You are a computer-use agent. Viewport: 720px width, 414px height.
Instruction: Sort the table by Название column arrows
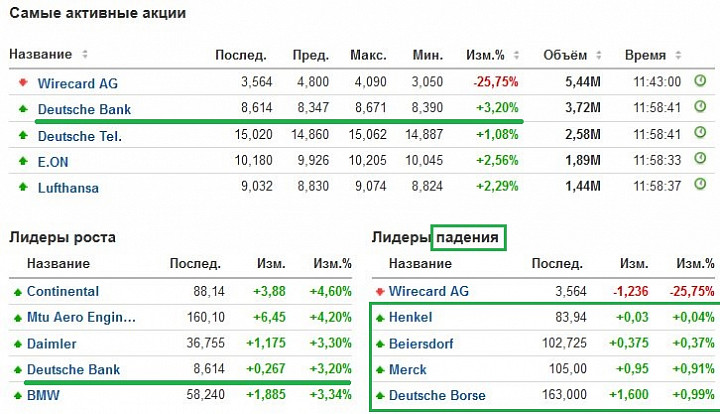84,54
